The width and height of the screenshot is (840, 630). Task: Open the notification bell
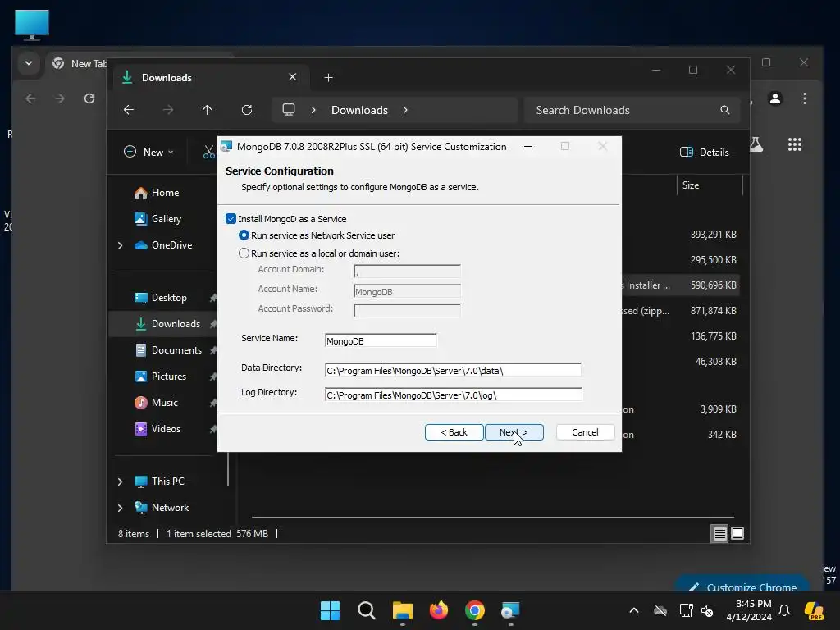[x=784, y=610]
